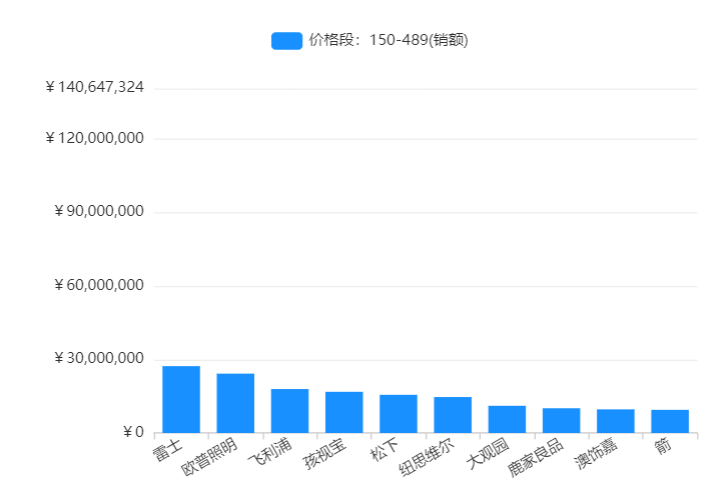Select the 欧普照明 bar

point(235,403)
